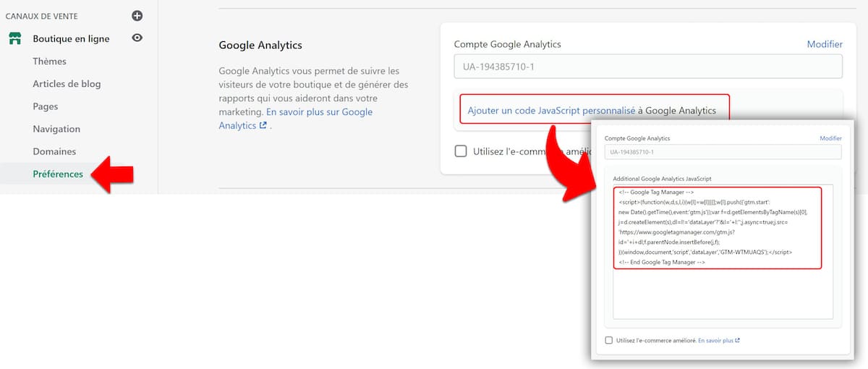Click external link icon beside inset En savoir plus

pyautogui.click(x=737, y=340)
